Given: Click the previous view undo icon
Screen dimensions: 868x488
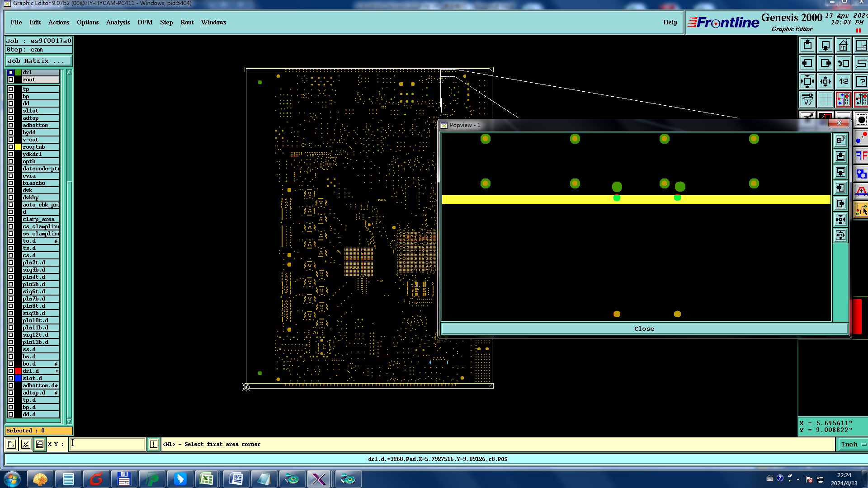Looking at the screenshot, I should coord(844,64).
